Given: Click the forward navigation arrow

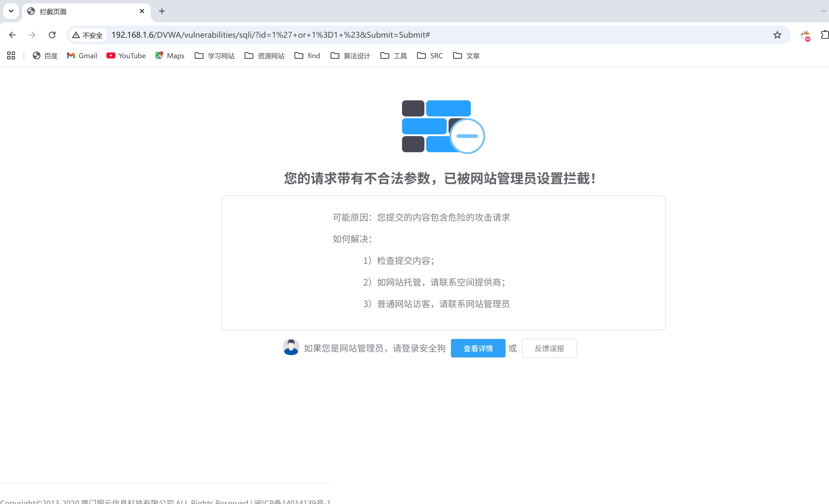Looking at the screenshot, I should pos(32,35).
